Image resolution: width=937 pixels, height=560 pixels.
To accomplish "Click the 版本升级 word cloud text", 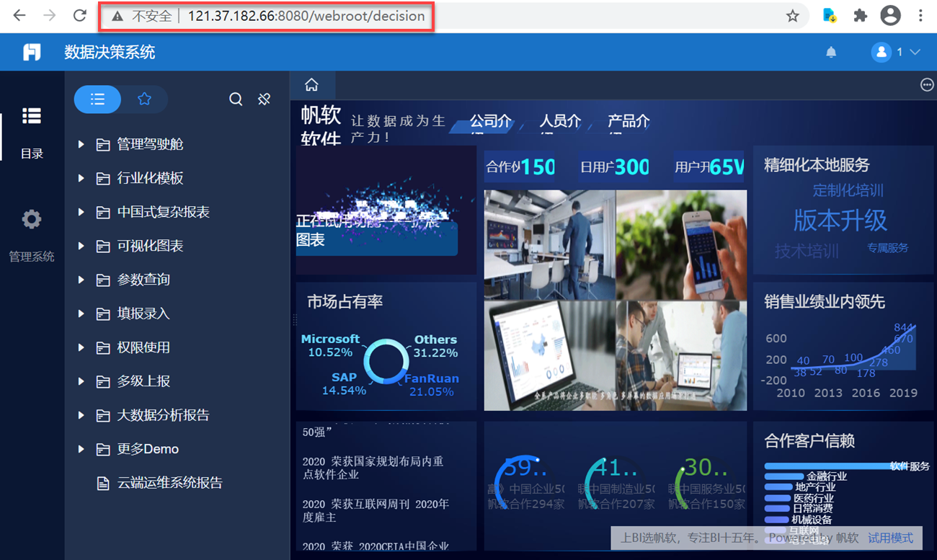I will (840, 221).
